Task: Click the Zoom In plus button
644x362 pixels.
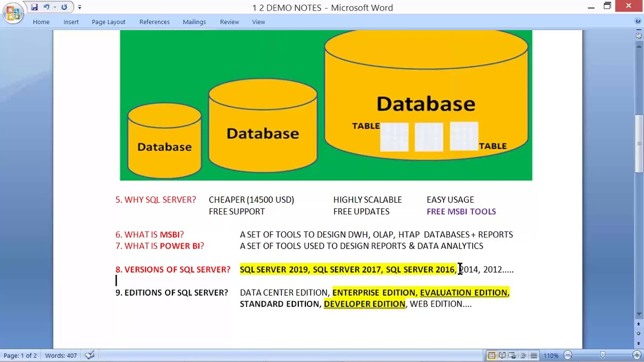Action: 636,355
